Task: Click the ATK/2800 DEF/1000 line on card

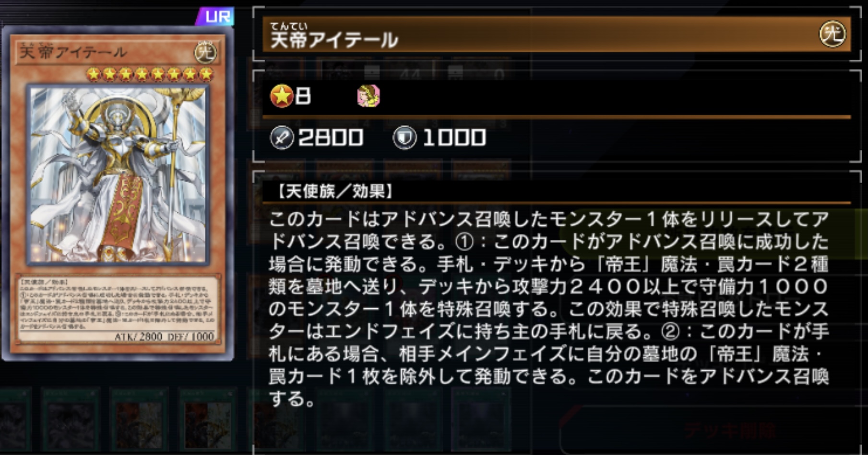Action: click(x=164, y=336)
